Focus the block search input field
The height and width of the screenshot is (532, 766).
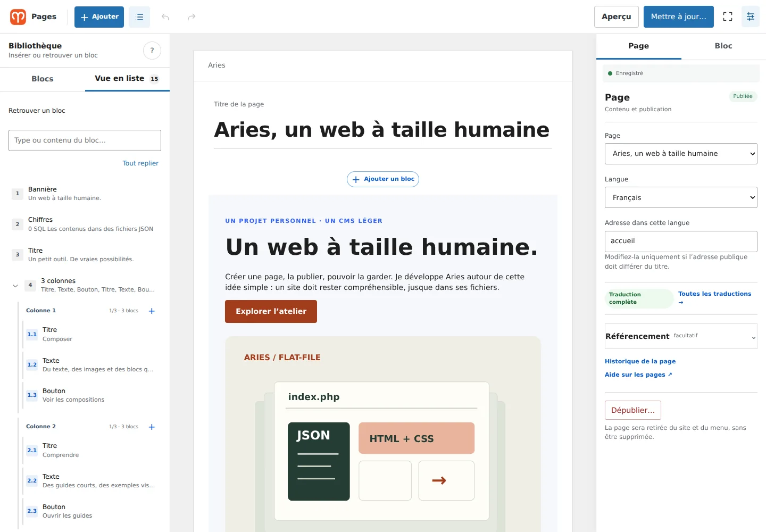(x=85, y=140)
